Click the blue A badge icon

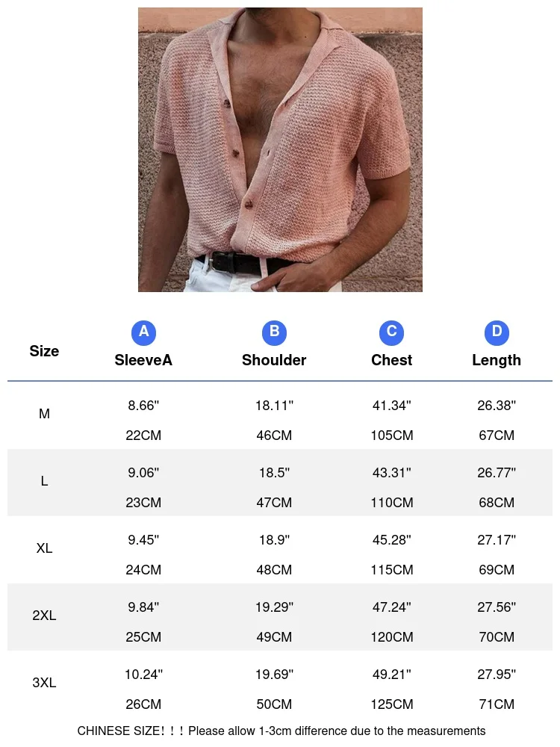pyautogui.click(x=143, y=332)
